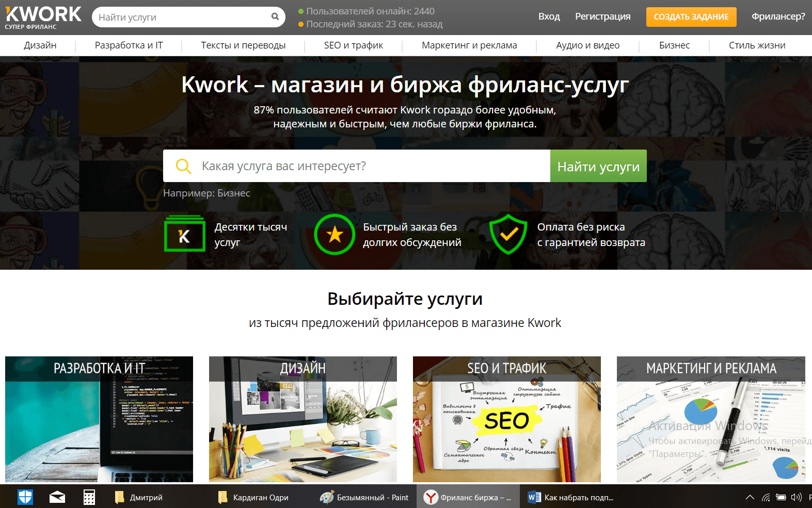Click the network tray icon
The height and width of the screenshot is (508, 812).
coord(766,497)
